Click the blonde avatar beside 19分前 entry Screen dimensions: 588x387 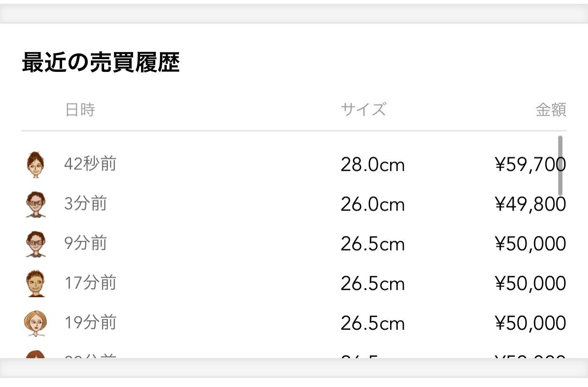[36, 323]
